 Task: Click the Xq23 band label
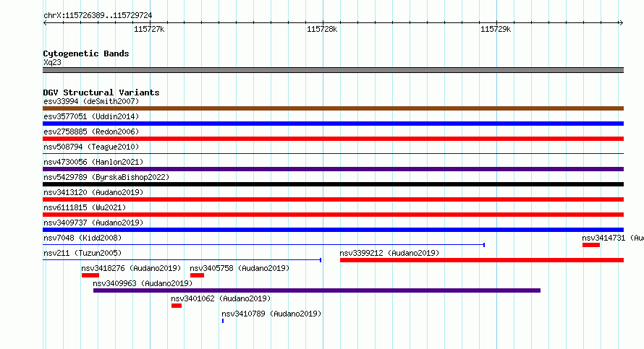tap(52, 62)
